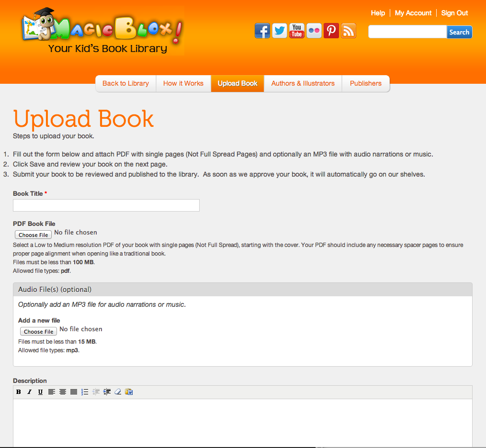Click Choose File for the PDF Book File

tap(33, 235)
